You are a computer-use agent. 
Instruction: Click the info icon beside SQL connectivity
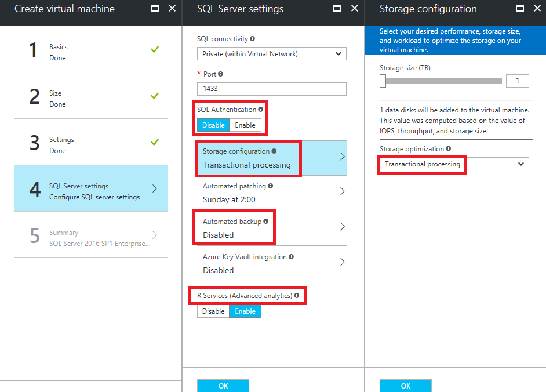[253, 39]
